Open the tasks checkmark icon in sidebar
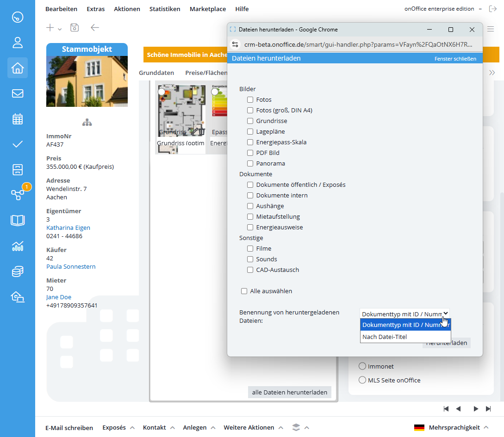This screenshot has width=504, height=437. [x=18, y=144]
